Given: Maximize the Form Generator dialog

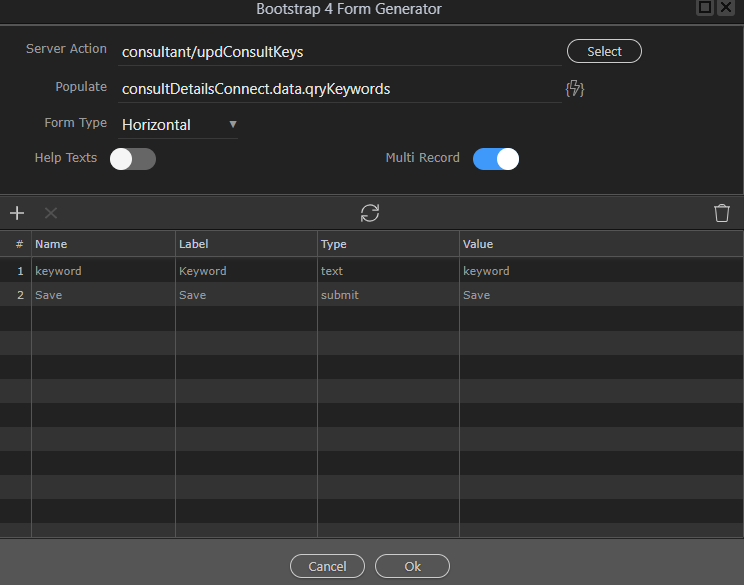Looking at the screenshot, I should click(705, 8).
